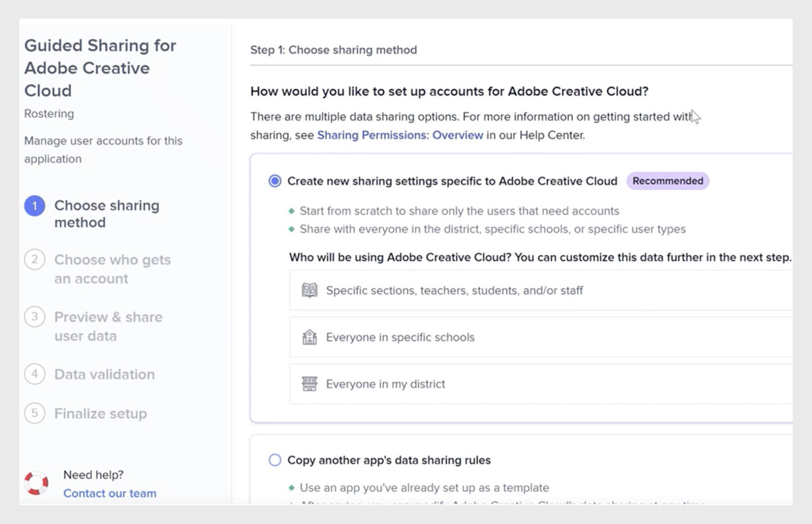Click the district building icon
The height and width of the screenshot is (524, 812).
click(310, 384)
